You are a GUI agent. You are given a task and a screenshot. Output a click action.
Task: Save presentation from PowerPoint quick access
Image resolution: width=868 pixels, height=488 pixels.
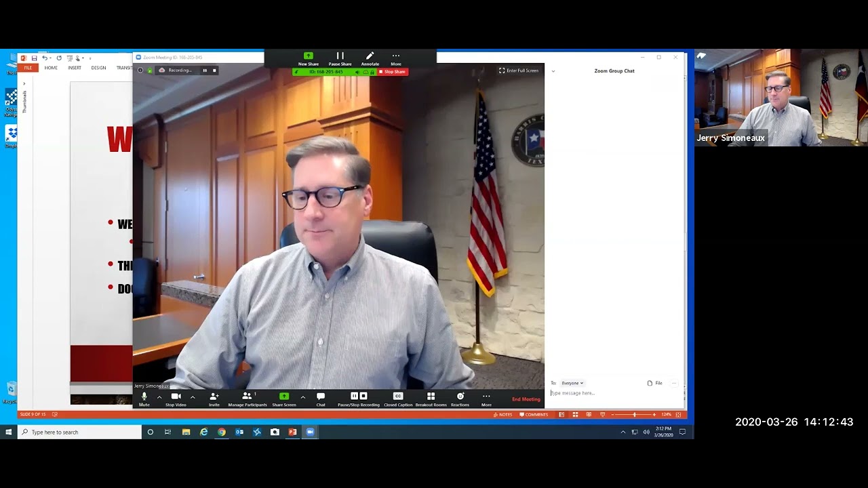tap(34, 58)
